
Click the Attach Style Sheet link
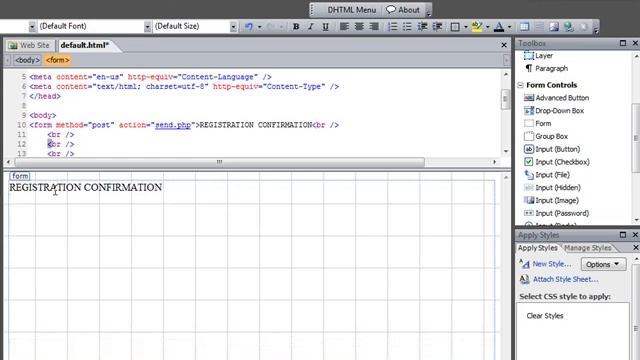tap(565, 279)
